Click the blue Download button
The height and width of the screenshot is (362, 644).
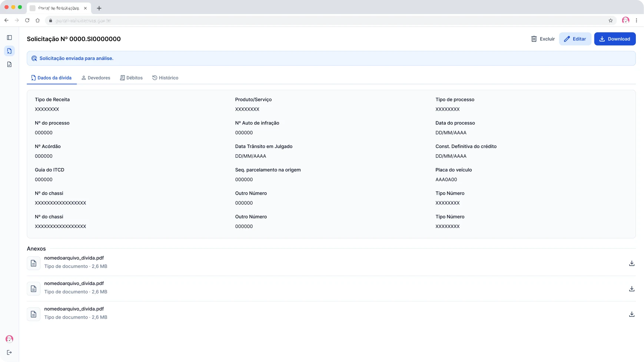(615, 39)
